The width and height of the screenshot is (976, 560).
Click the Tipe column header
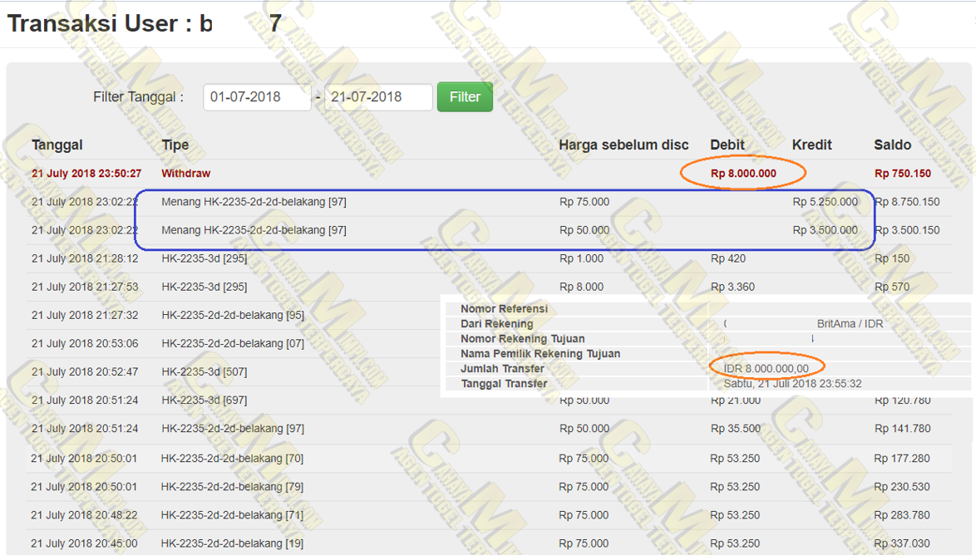175,145
